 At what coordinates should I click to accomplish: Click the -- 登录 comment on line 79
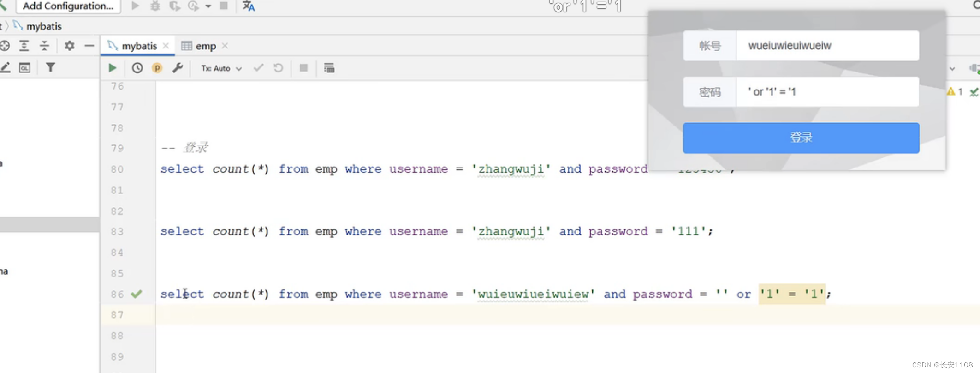(184, 148)
